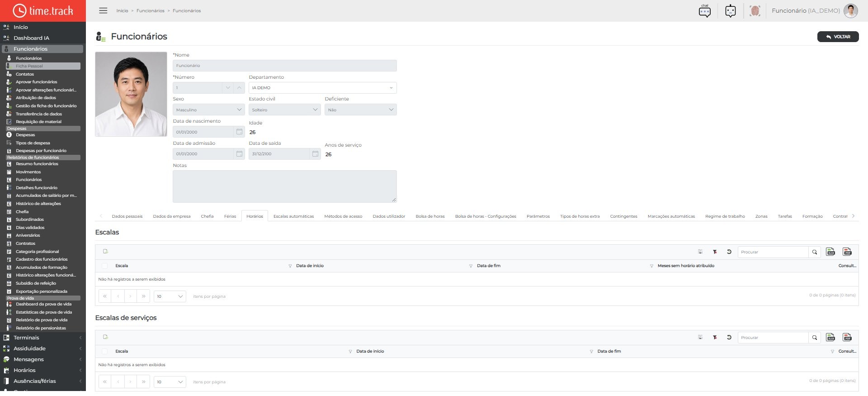Add a new record in Escalas grid

tap(105, 252)
